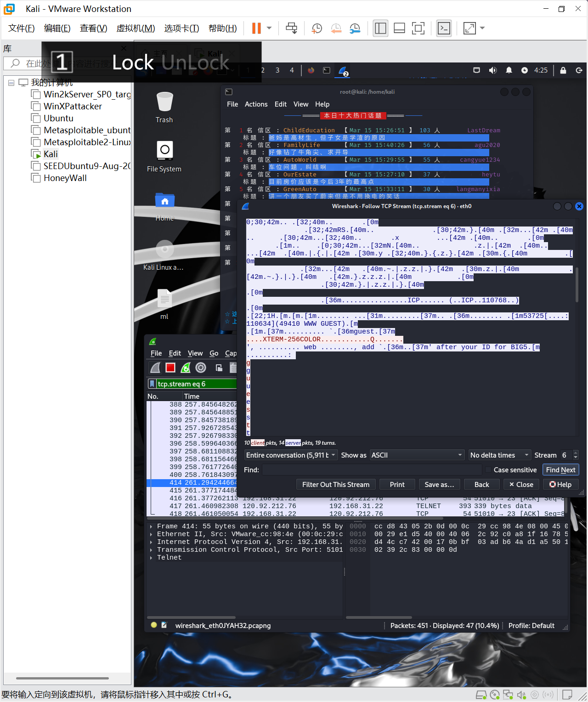This screenshot has width=588, height=702.
Task: Click the Find text input field
Action: [372, 470]
